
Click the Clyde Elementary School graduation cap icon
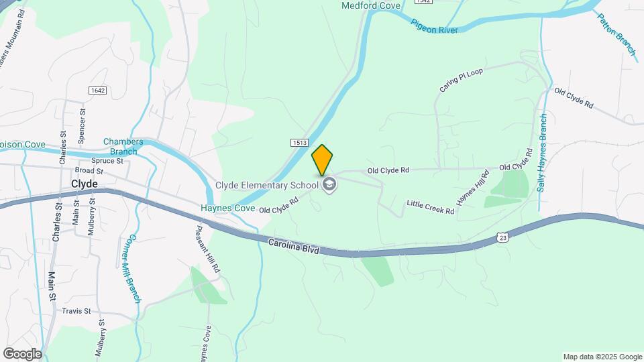pyautogui.click(x=329, y=185)
